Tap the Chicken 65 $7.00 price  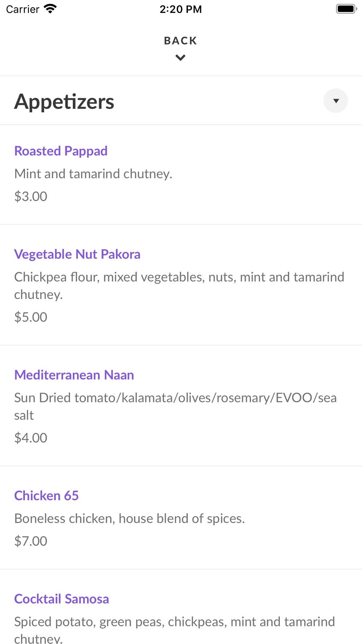[31, 541]
